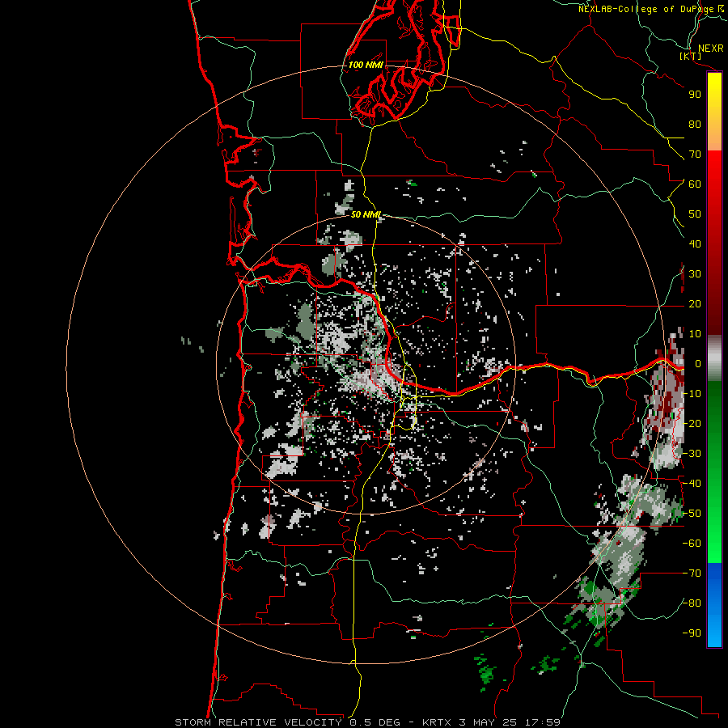Click the 80 value on velocity scale
The height and width of the screenshot is (728, 728).
[x=695, y=124]
